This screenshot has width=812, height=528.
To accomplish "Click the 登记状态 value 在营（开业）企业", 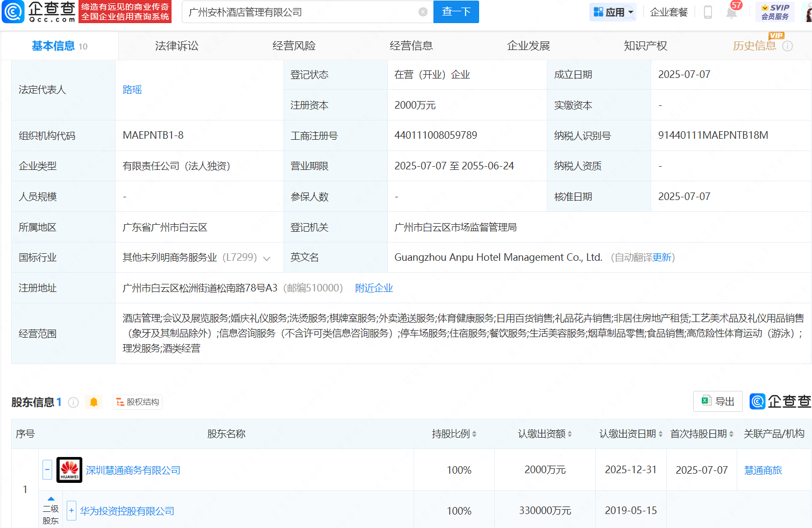I will click(x=432, y=75).
